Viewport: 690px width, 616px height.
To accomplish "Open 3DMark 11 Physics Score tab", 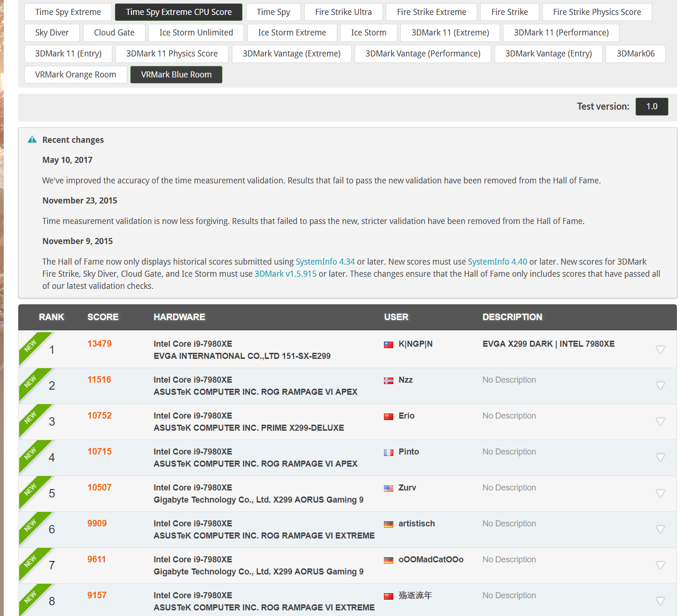I will (172, 54).
